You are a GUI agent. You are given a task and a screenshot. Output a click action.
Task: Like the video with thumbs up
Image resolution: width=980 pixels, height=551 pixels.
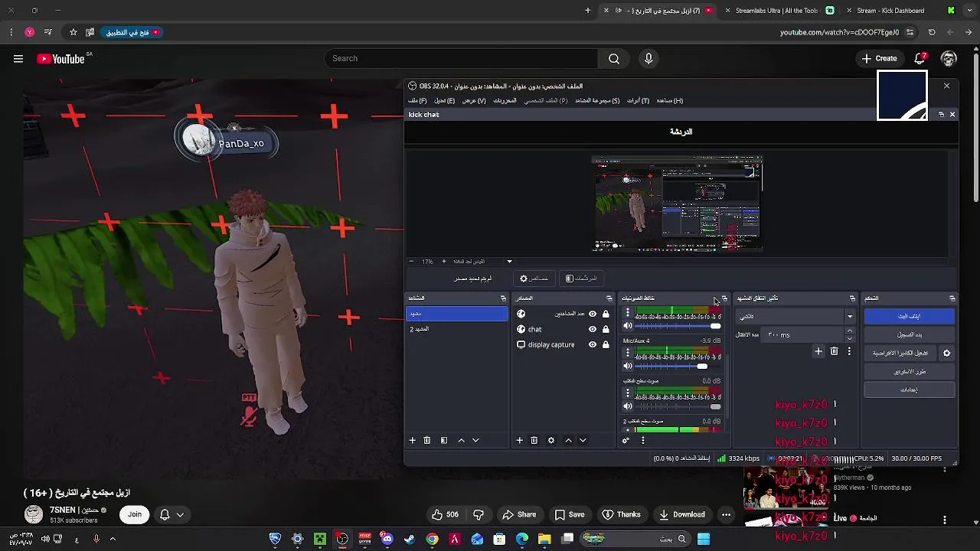click(x=445, y=514)
